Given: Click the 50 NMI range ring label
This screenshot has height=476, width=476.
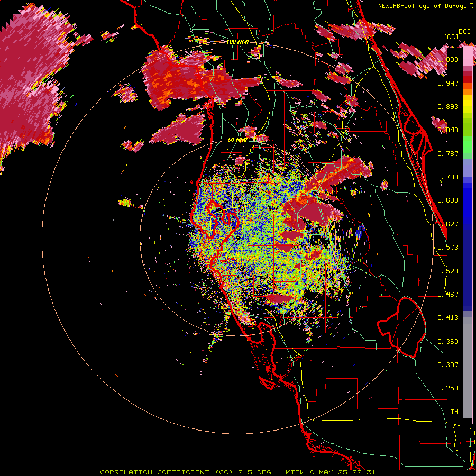Looking at the screenshot, I should (x=237, y=140).
